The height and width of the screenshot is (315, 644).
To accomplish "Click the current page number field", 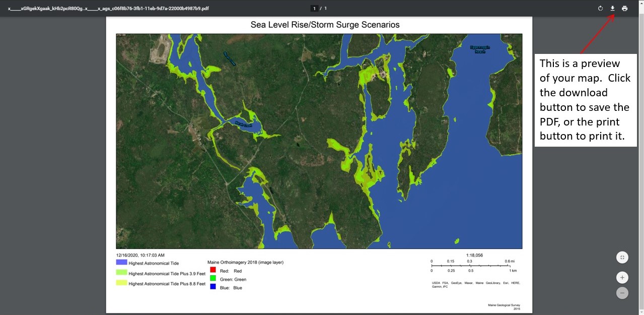I will 314,9.
